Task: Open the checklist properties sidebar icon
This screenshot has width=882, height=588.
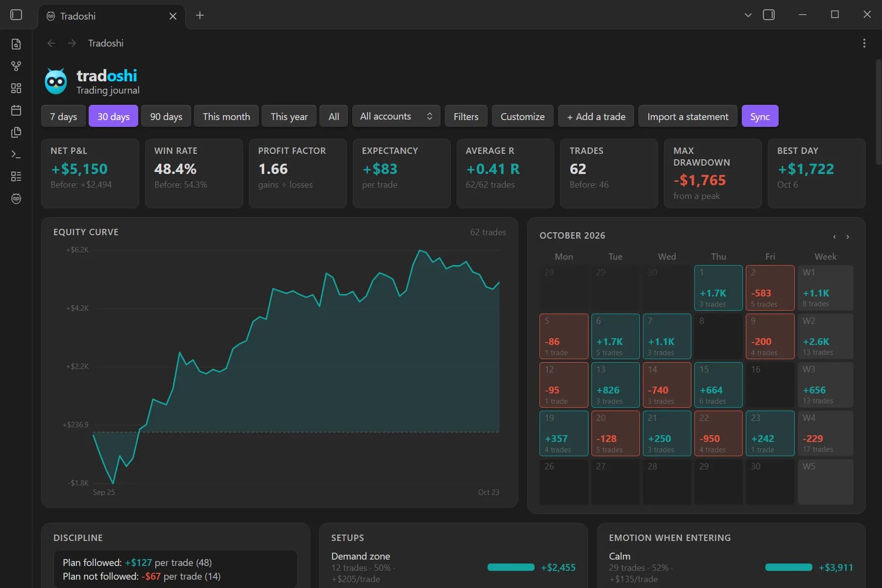Action: pyautogui.click(x=16, y=176)
